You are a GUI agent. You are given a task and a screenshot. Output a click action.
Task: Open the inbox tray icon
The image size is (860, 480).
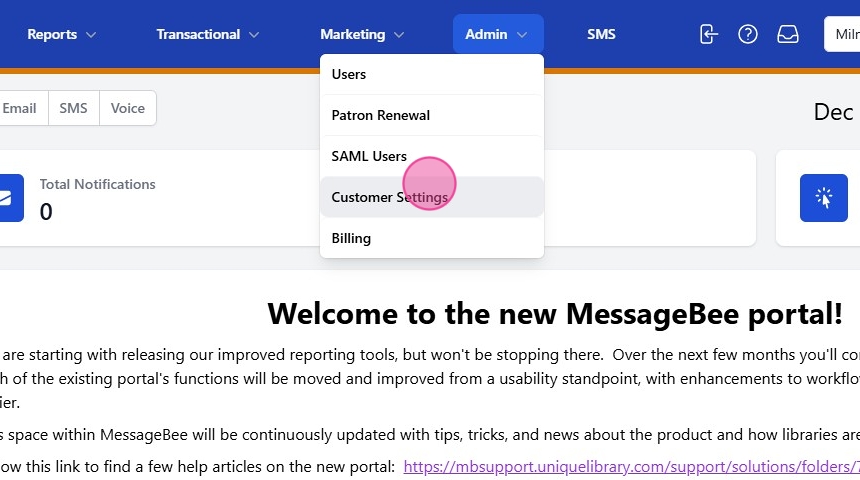(x=788, y=34)
